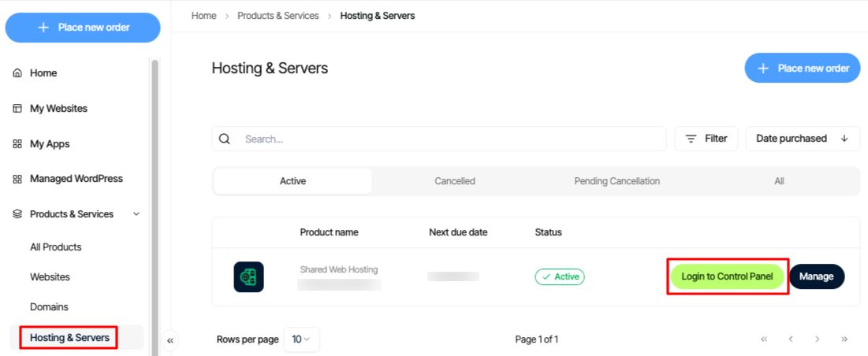This screenshot has width=868, height=356.
Task: Click the search magnifier icon
Action: click(x=224, y=139)
